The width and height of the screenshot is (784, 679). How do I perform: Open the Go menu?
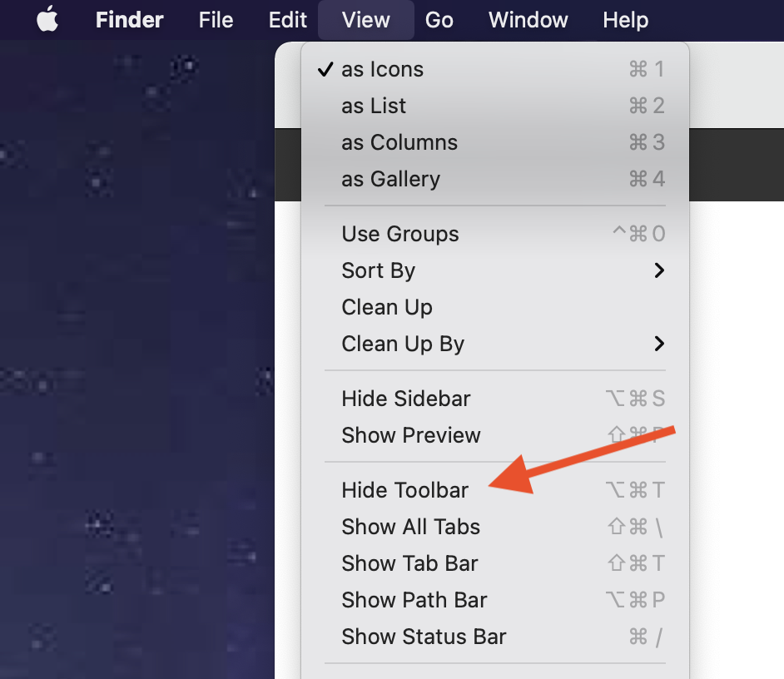coord(439,20)
